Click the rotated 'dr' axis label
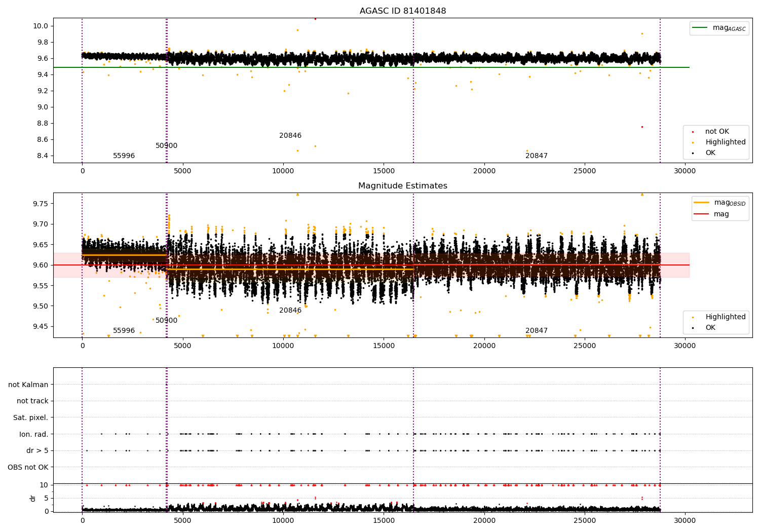This screenshot has height=532, width=760. coord(33,498)
